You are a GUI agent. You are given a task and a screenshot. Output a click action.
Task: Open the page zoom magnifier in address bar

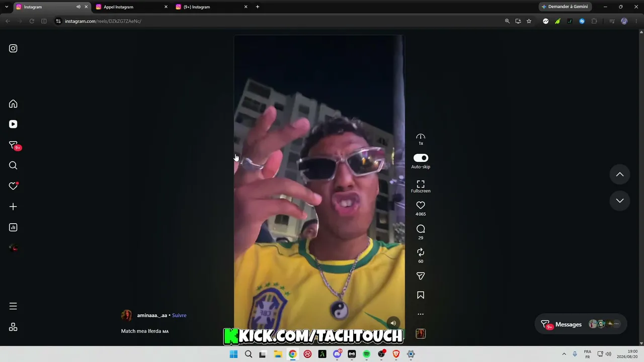(507, 21)
